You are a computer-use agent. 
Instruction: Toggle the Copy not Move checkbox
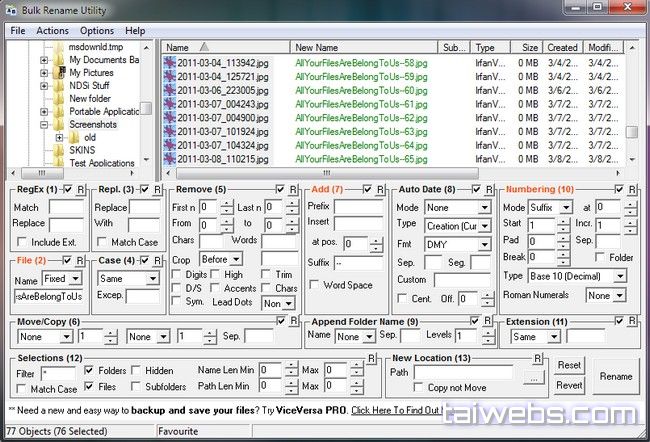(418, 387)
